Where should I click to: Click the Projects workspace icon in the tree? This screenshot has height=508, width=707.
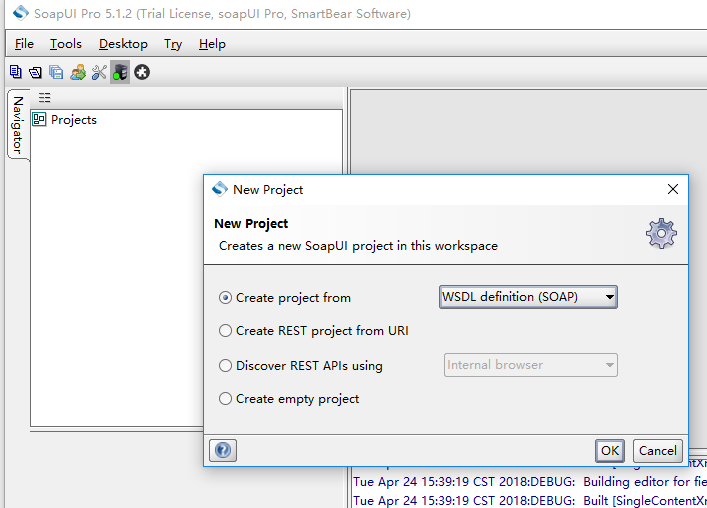tap(39, 119)
